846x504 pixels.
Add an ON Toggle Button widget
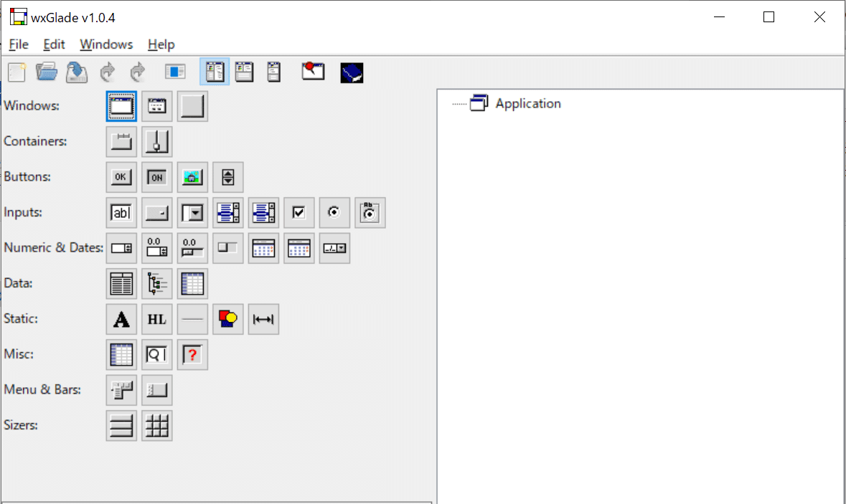pyautogui.click(x=157, y=177)
